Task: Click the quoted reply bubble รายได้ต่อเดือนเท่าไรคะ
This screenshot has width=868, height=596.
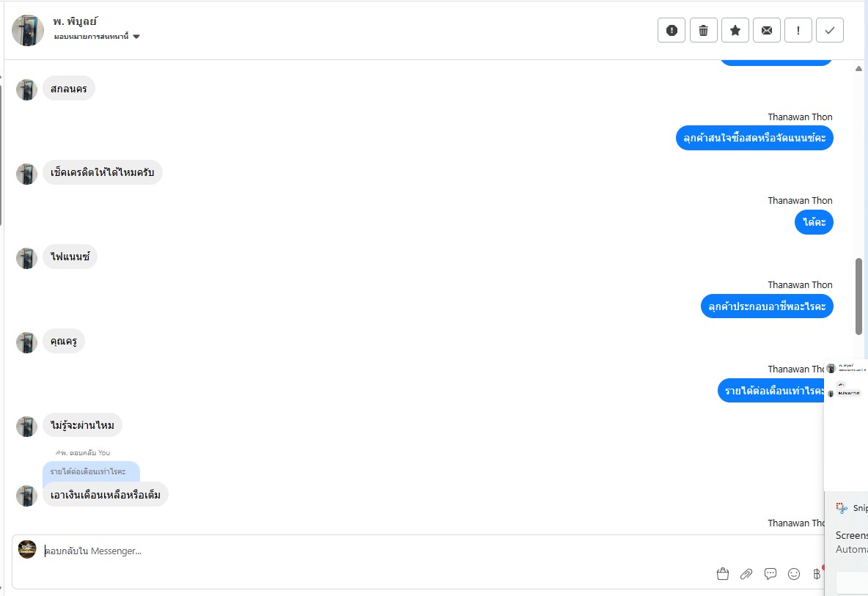Action: click(x=91, y=471)
